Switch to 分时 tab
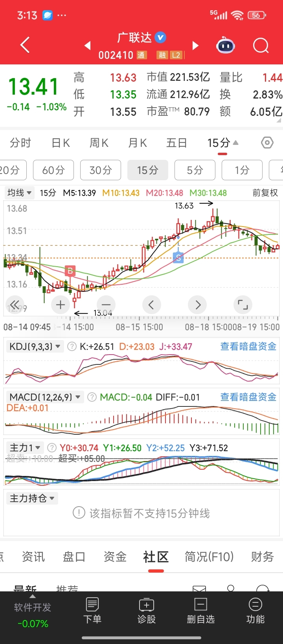Image resolution: width=283 pixels, height=644 pixels. [x=20, y=143]
